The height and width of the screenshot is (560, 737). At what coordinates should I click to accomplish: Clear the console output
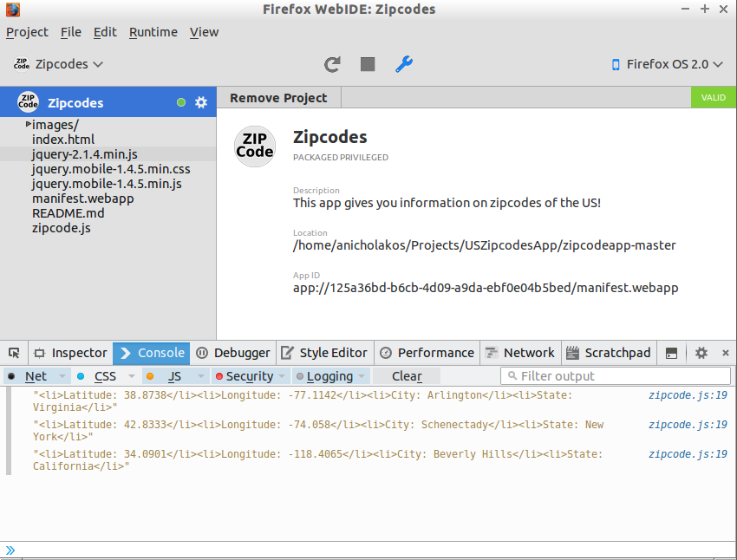pos(407,376)
